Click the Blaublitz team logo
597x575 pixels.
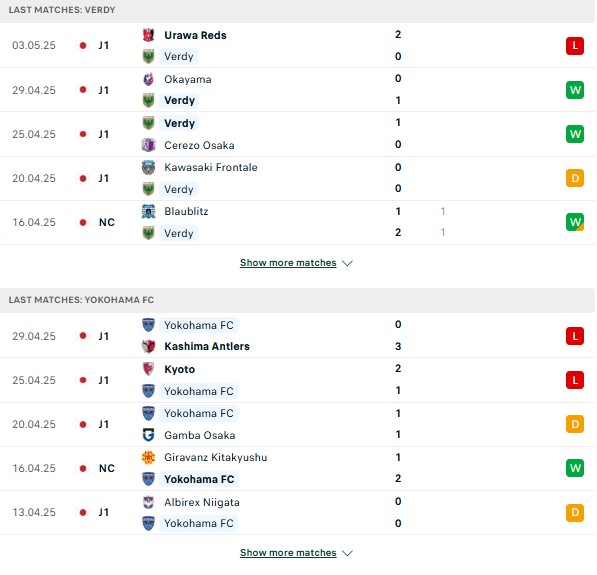[148, 211]
